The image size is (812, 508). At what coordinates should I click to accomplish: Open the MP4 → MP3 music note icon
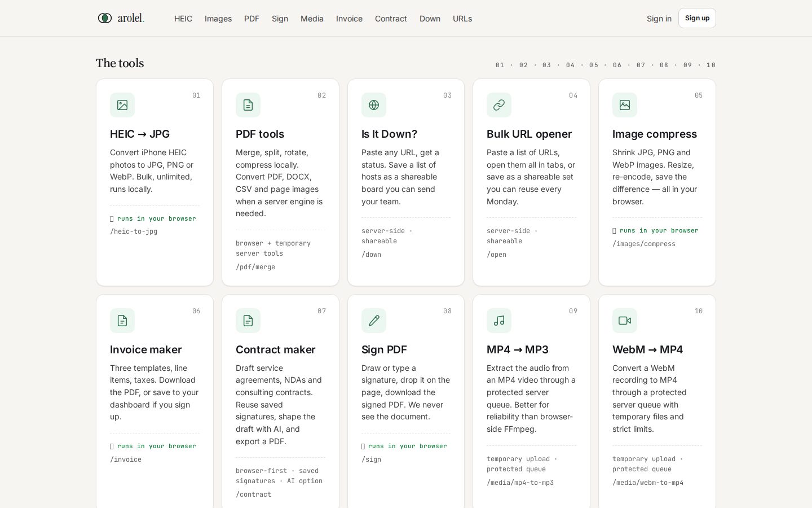[499, 321]
